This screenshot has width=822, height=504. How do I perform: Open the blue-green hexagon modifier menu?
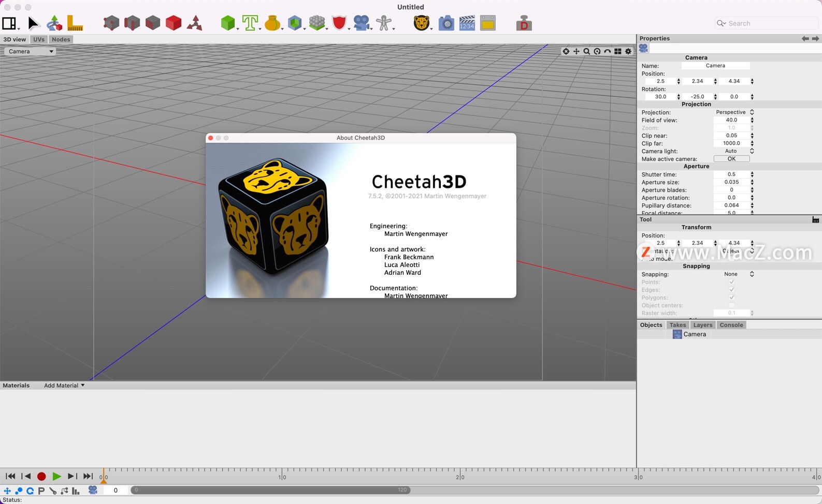coord(295,23)
